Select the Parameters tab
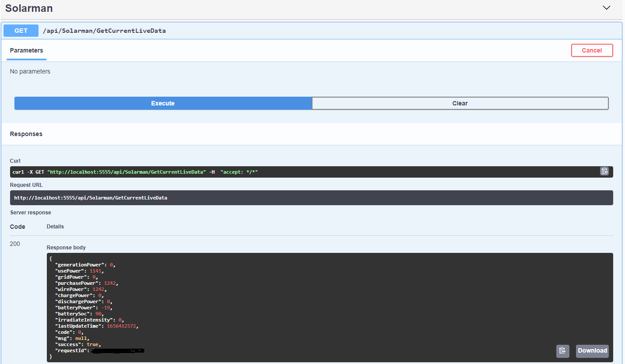 point(26,51)
